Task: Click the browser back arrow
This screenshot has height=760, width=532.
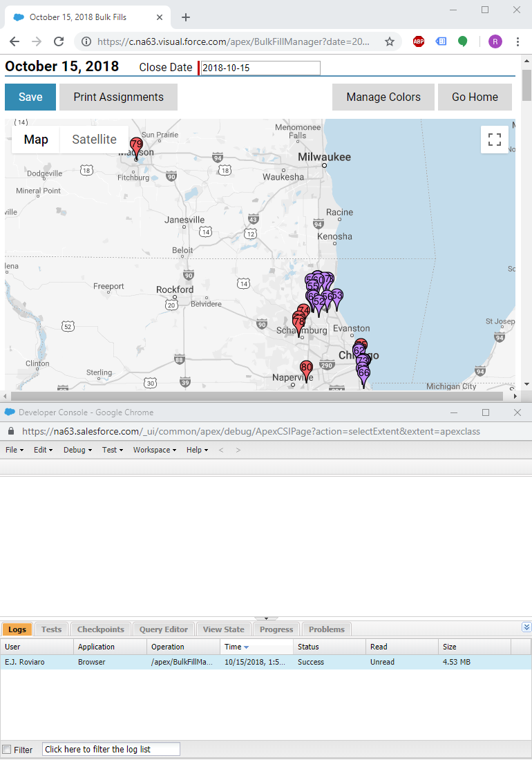Action: click(15, 41)
